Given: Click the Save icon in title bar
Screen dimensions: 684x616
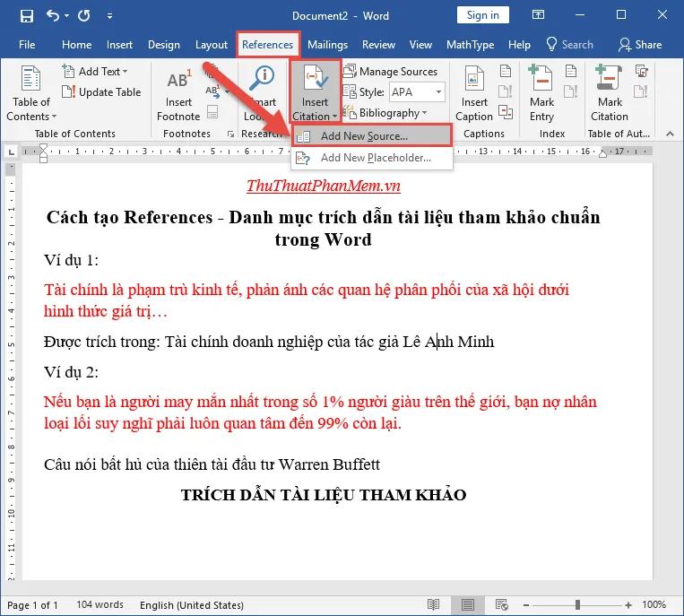Looking at the screenshot, I should coord(26,15).
